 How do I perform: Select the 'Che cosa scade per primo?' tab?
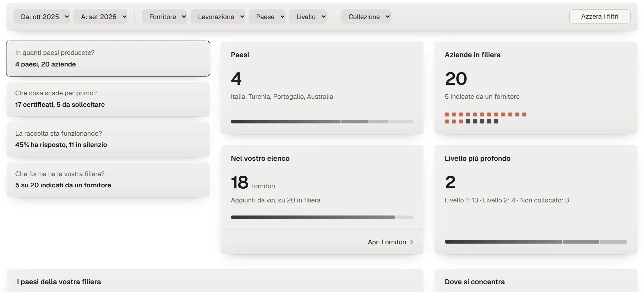coord(108,99)
